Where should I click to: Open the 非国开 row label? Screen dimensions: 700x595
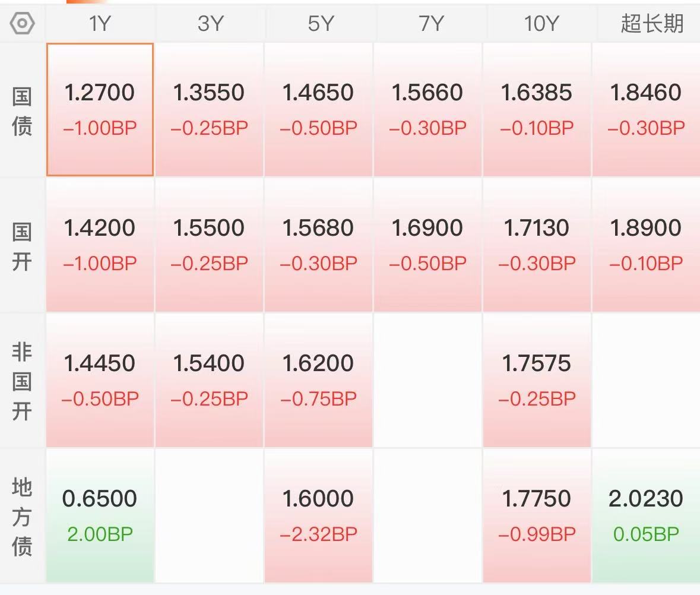pyautogui.click(x=22, y=382)
